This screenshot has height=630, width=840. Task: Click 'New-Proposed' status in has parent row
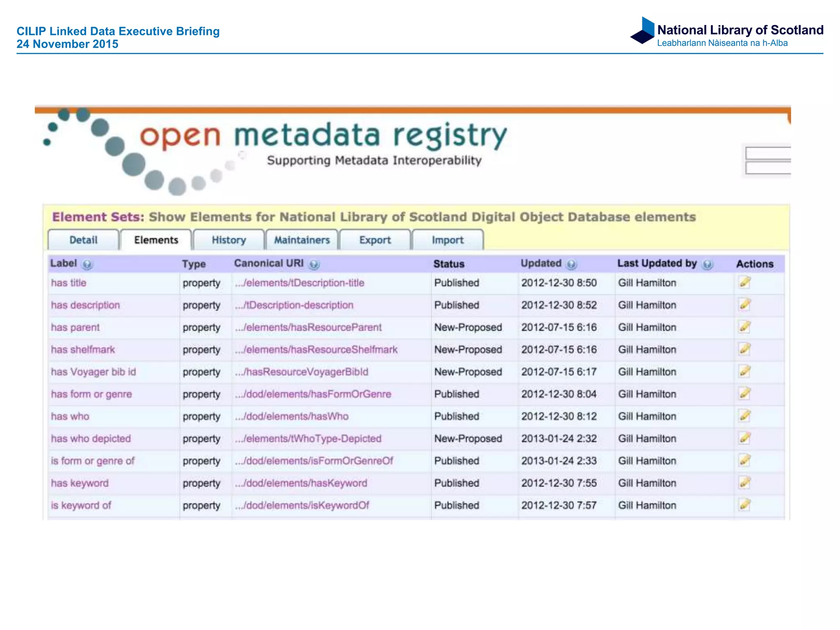[x=468, y=327]
